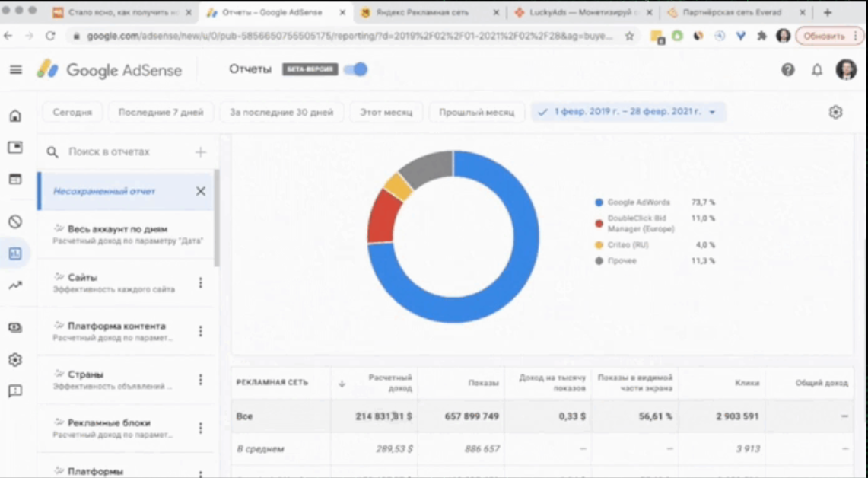Viewport: 868px width, 478px height.
Task: Click the reports list scrollbar
Action: [x=217, y=218]
